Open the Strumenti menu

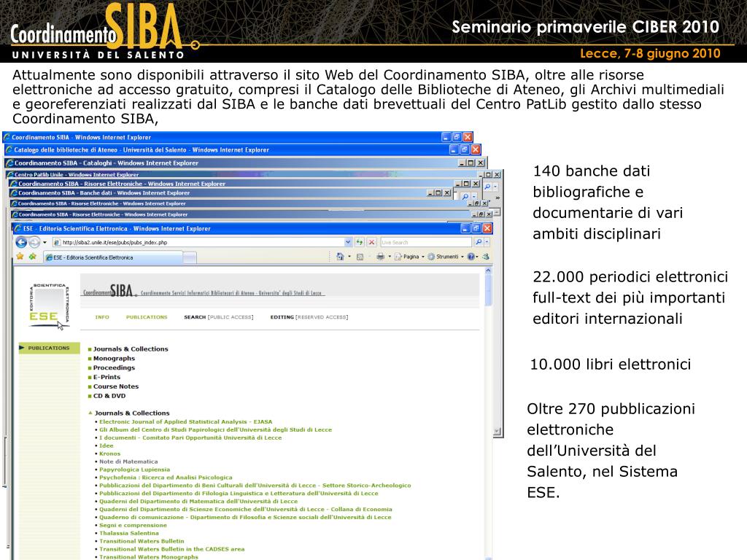coord(446,257)
